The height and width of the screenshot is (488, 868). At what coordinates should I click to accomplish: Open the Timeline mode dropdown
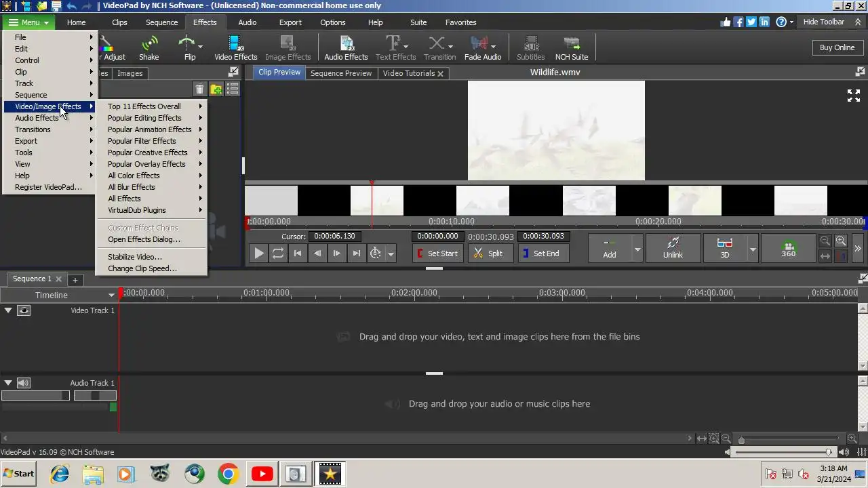point(111,295)
